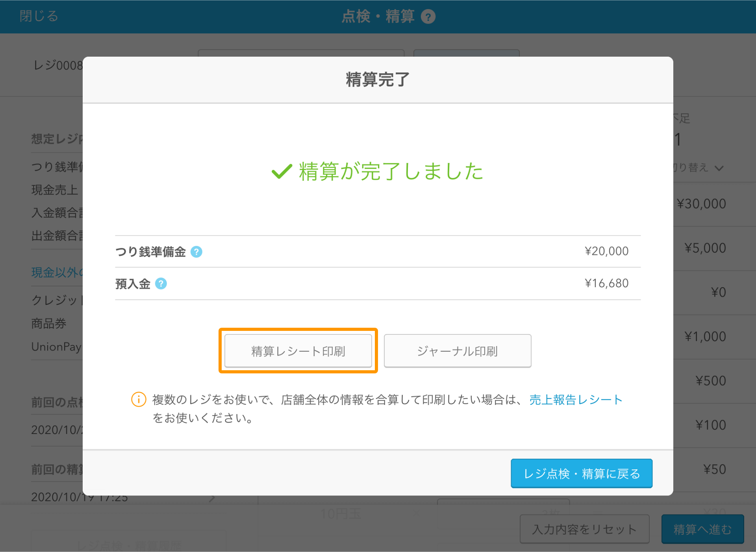Click the 精算完了 dialog title

(378, 79)
